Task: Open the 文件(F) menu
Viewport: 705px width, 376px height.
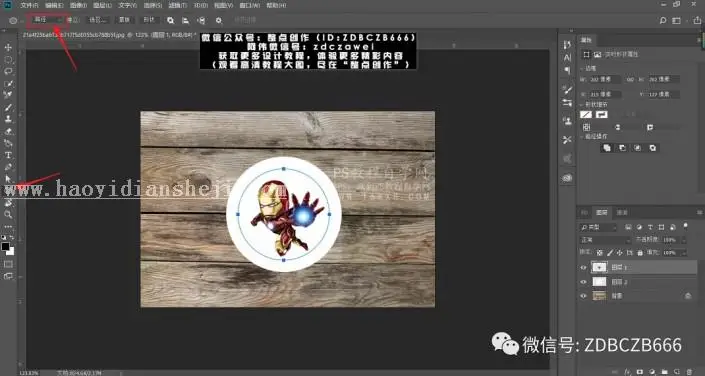Action: coord(29,5)
